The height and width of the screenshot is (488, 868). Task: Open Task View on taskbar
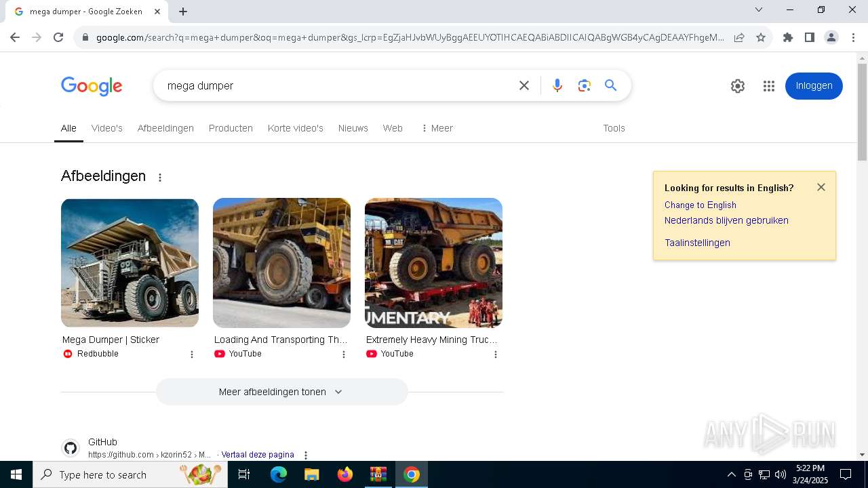244,474
